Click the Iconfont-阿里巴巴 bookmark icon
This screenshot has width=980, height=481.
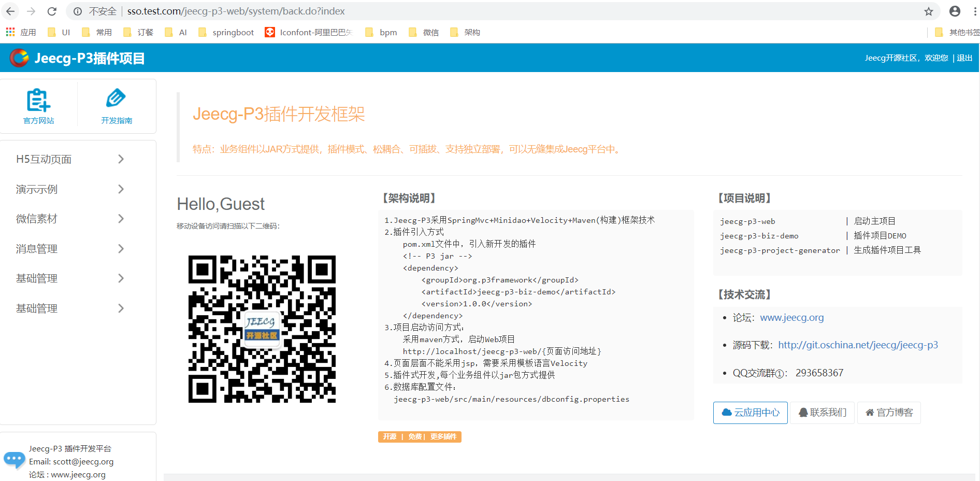[270, 32]
